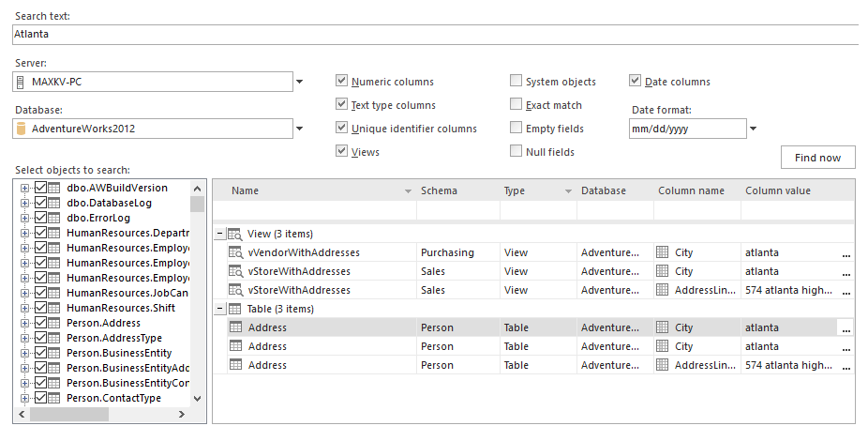Image resolution: width=868 pixels, height=426 pixels.
Task: Expand Person.ContactType tree node
Action: [24, 398]
